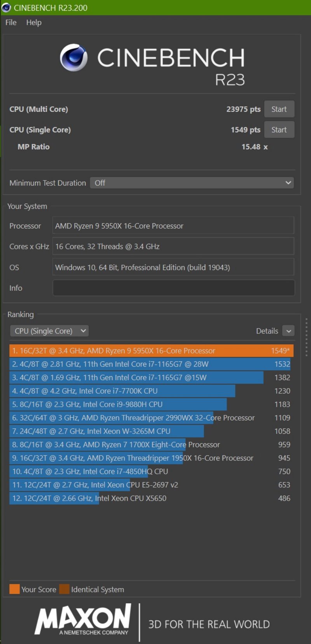Expand the Details dropdown arrow
The image size is (311, 644).
288,331
